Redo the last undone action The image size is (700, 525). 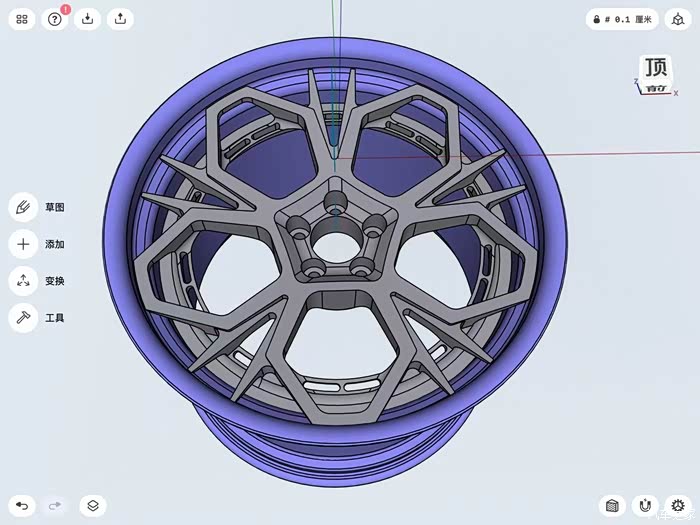coord(55,506)
